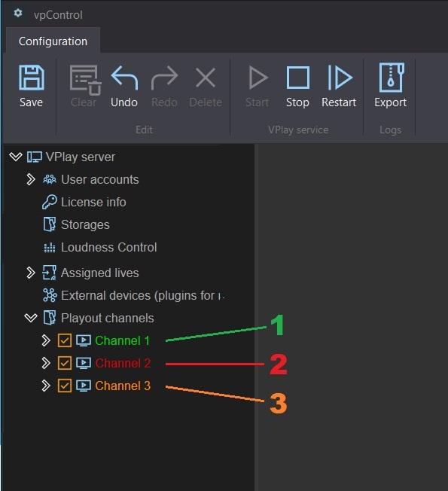
Task: Collapse the VPlay server tree node
Action: [16, 157]
